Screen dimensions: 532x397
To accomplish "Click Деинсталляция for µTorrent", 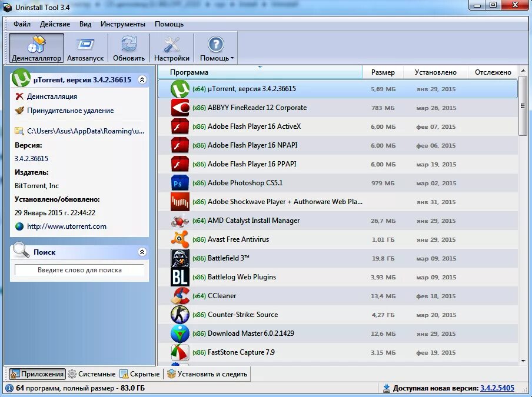I will tap(52, 96).
